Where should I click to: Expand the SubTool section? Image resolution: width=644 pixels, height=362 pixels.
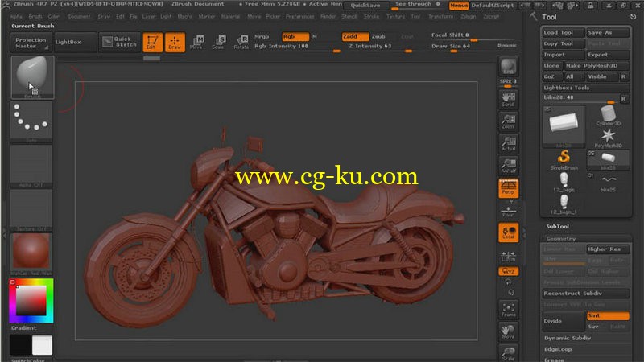click(557, 227)
